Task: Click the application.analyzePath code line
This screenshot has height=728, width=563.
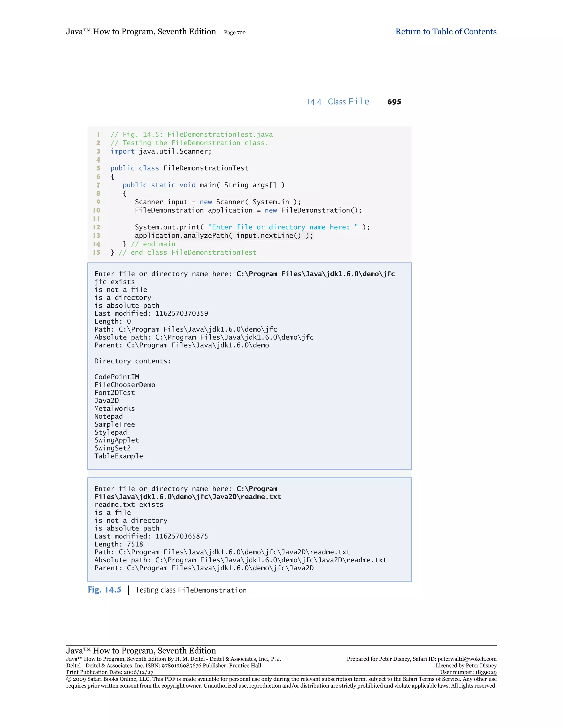Action: pyautogui.click(x=224, y=236)
